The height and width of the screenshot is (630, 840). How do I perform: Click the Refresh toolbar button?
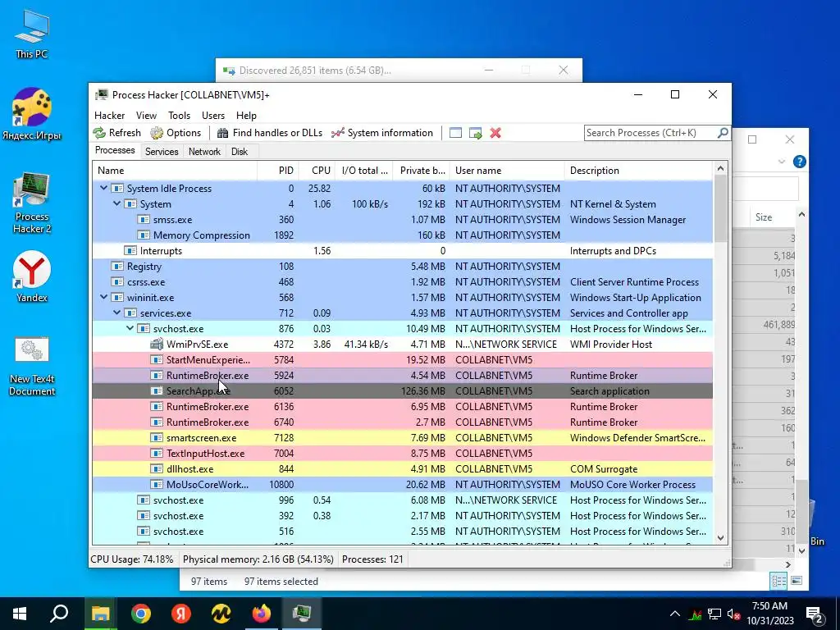(116, 133)
